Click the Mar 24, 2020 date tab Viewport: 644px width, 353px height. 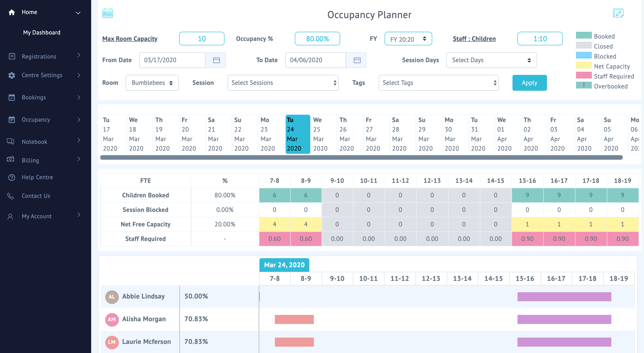284,265
